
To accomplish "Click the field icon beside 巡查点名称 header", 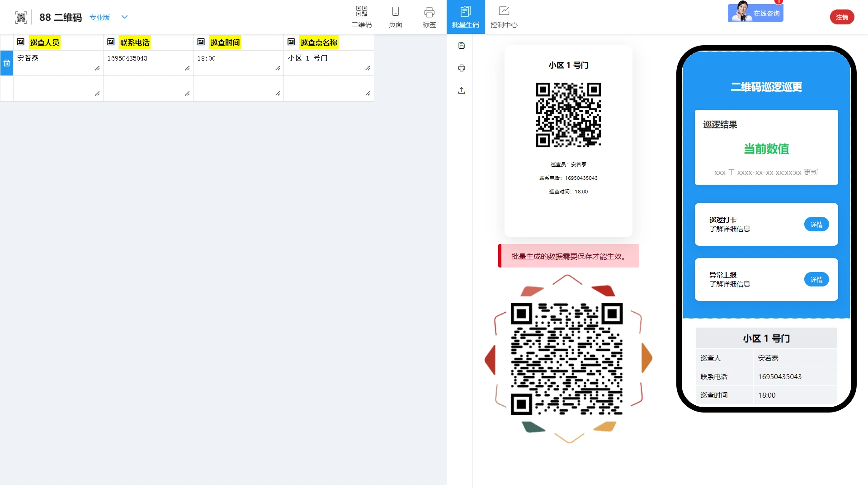I will click(x=291, y=42).
